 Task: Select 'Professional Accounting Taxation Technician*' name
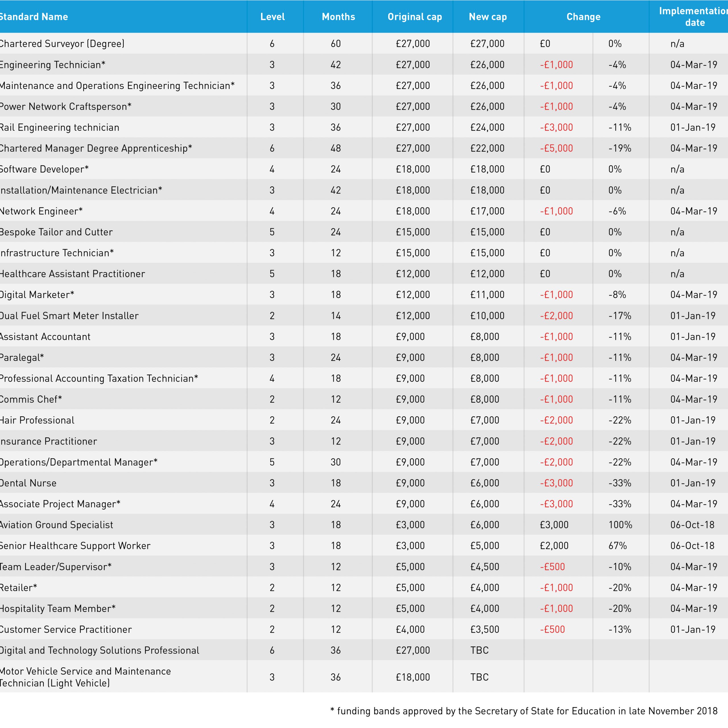click(99, 378)
